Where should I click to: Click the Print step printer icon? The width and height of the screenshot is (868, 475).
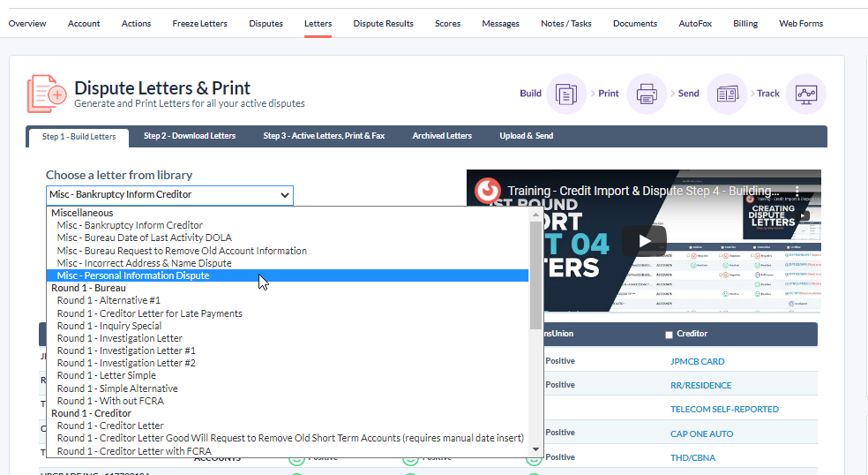646,94
